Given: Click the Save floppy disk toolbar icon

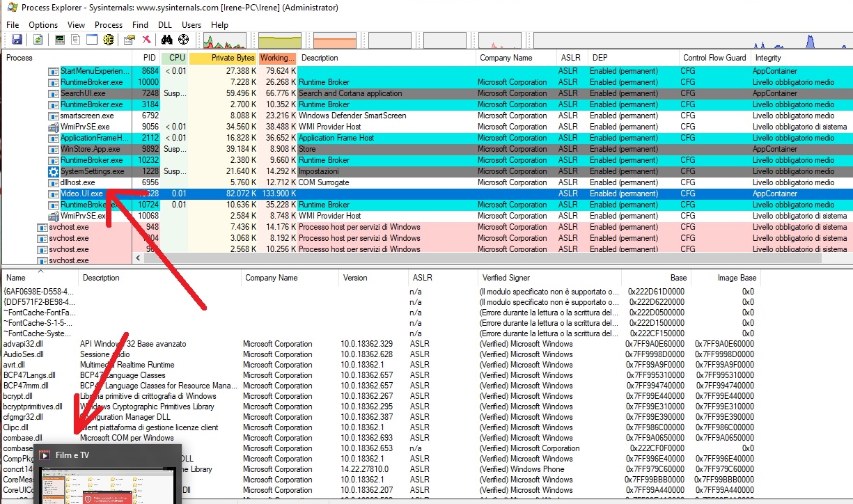Looking at the screenshot, I should point(17,40).
